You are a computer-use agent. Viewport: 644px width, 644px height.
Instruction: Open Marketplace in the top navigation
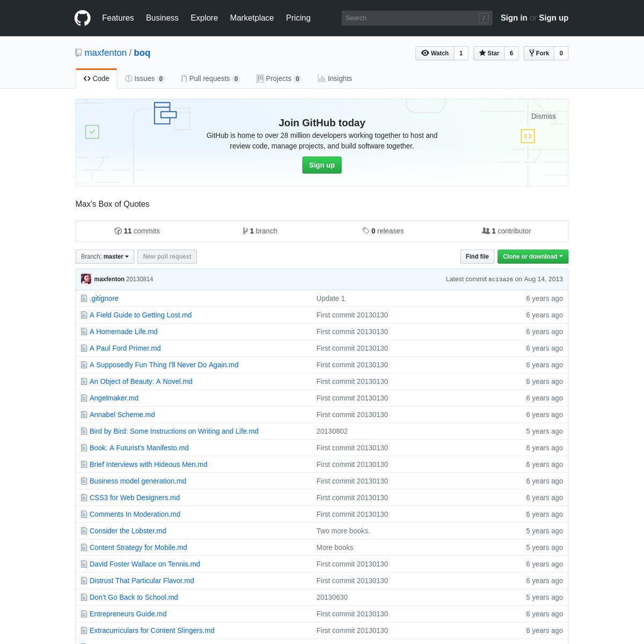click(x=252, y=18)
